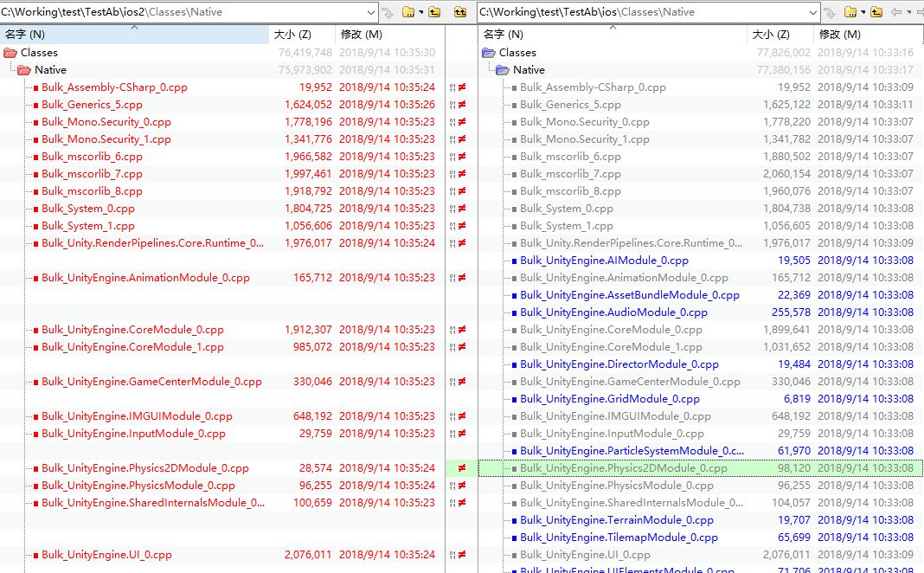Select left Bulk_System_0.cpp file
The width and height of the screenshot is (924, 573).
click(x=87, y=209)
